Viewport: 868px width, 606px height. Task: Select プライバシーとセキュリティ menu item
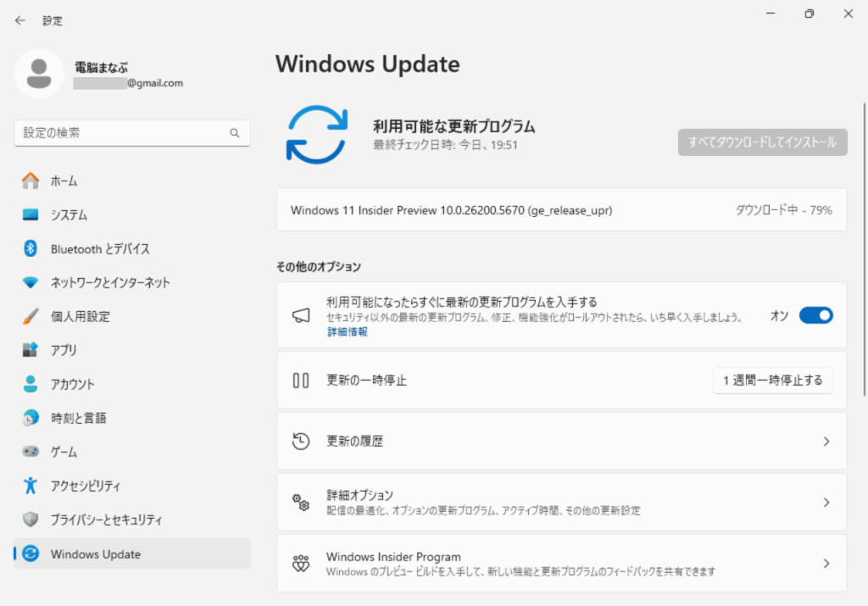(132, 520)
